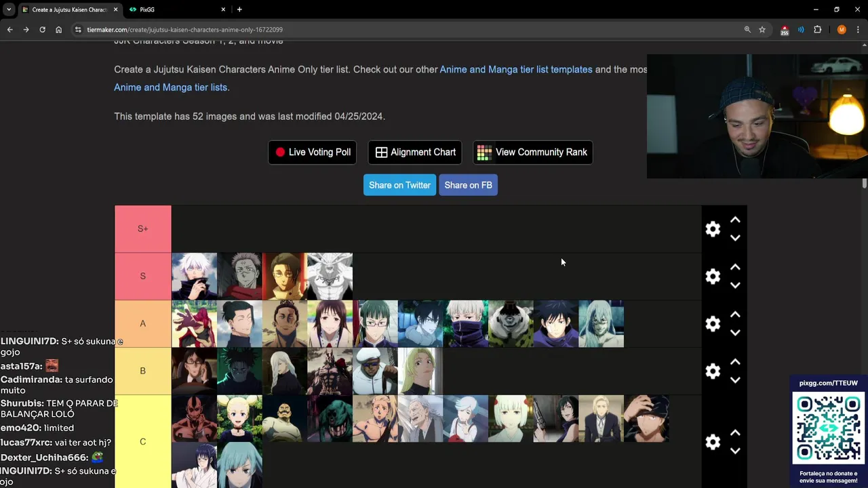Open settings gear for C tier
The height and width of the screenshot is (488, 868).
(713, 442)
